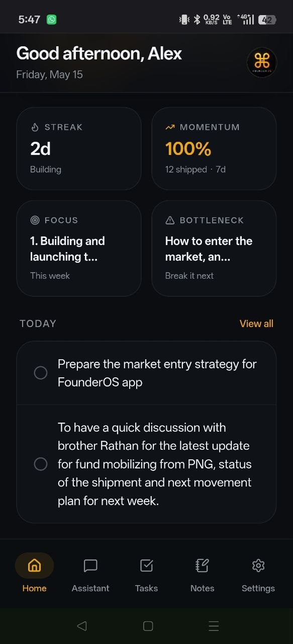This screenshot has height=644, width=293.
Task: Switch to the Tasks tab
Action: click(146, 574)
